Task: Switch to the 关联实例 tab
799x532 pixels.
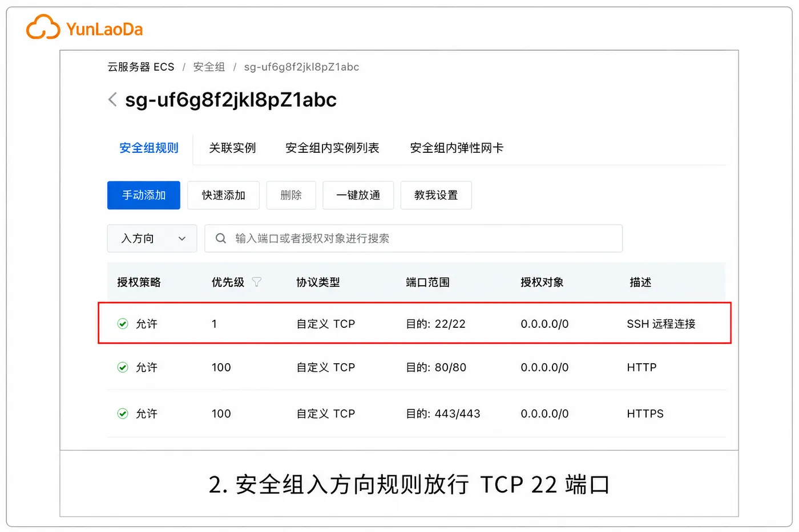Action: pyautogui.click(x=232, y=148)
